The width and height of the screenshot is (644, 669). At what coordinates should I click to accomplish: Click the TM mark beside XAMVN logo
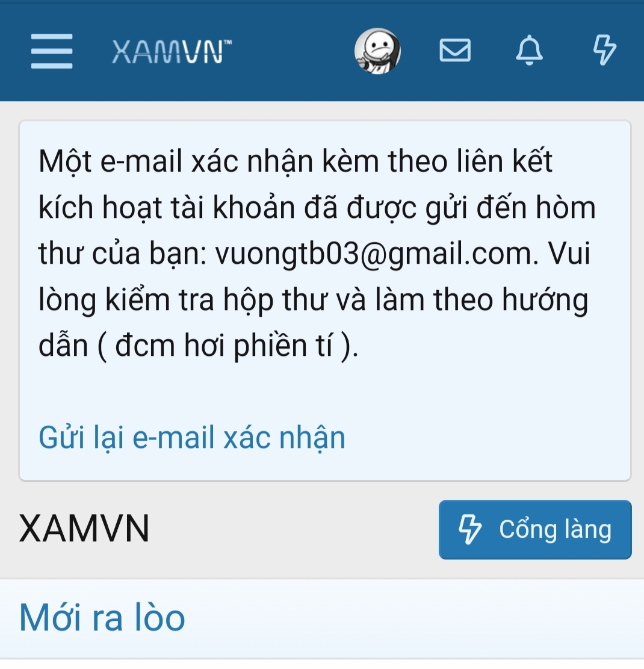pyautogui.click(x=228, y=42)
